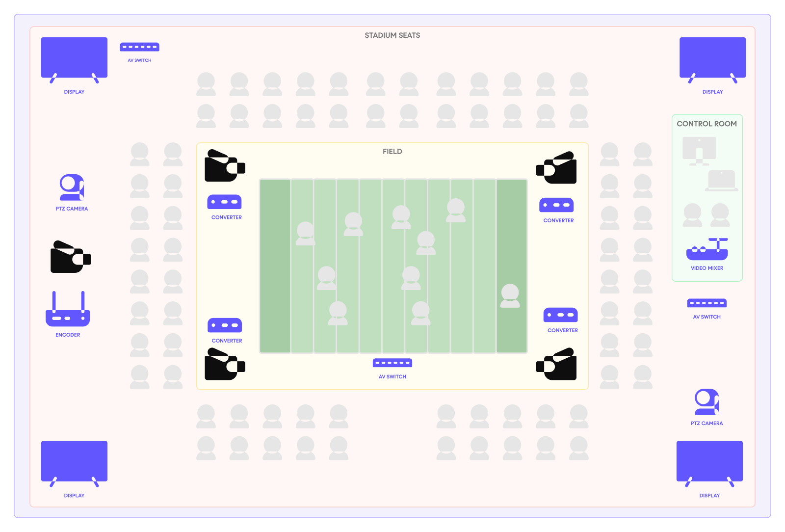Click the desktop monitor in the control room

(x=699, y=151)
